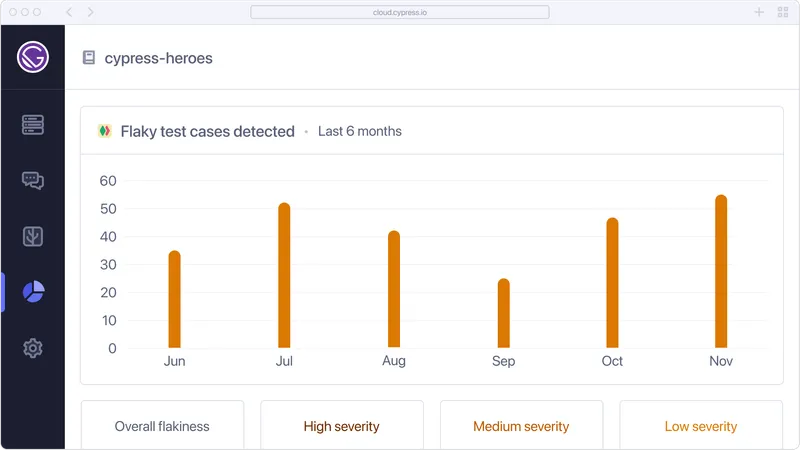Select the pie chart analytics icon
This screenshot has width=800, height=450.
click(34, 291)
